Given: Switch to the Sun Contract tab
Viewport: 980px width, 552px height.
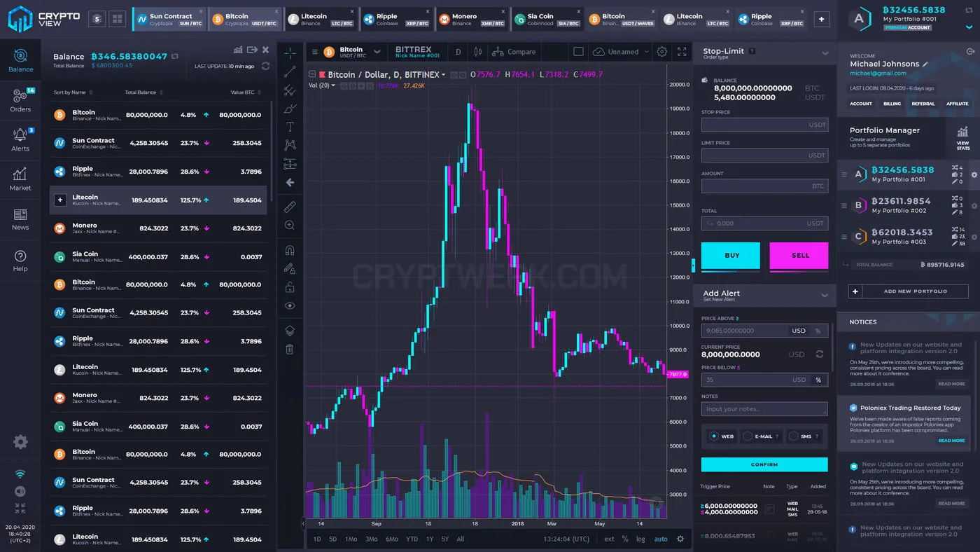Looking at the screenshot, I should (x=169, y=19).
